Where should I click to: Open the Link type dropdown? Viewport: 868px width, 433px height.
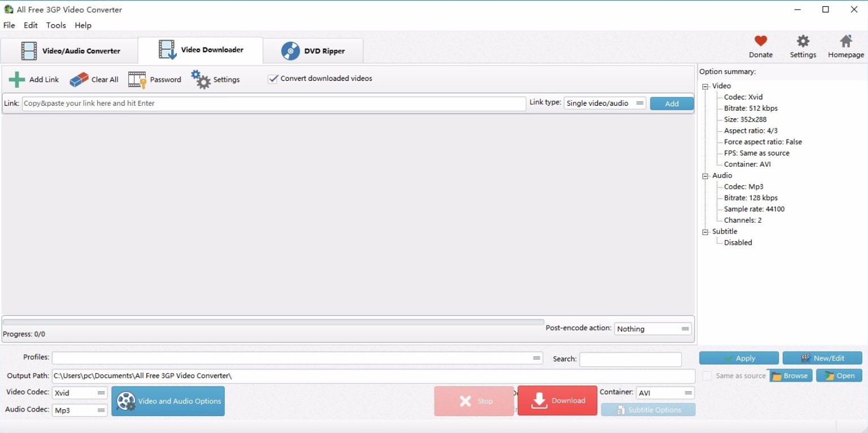click(639, 103)
